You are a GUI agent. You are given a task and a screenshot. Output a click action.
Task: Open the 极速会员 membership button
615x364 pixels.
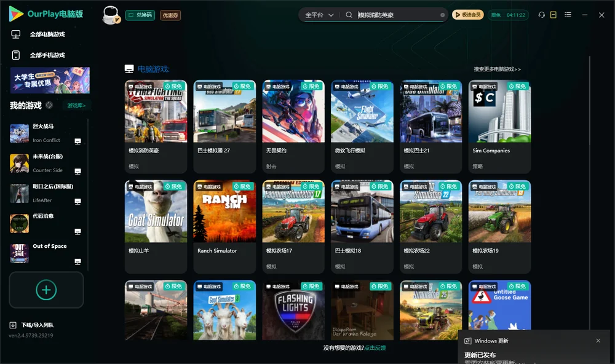[468, 15]
